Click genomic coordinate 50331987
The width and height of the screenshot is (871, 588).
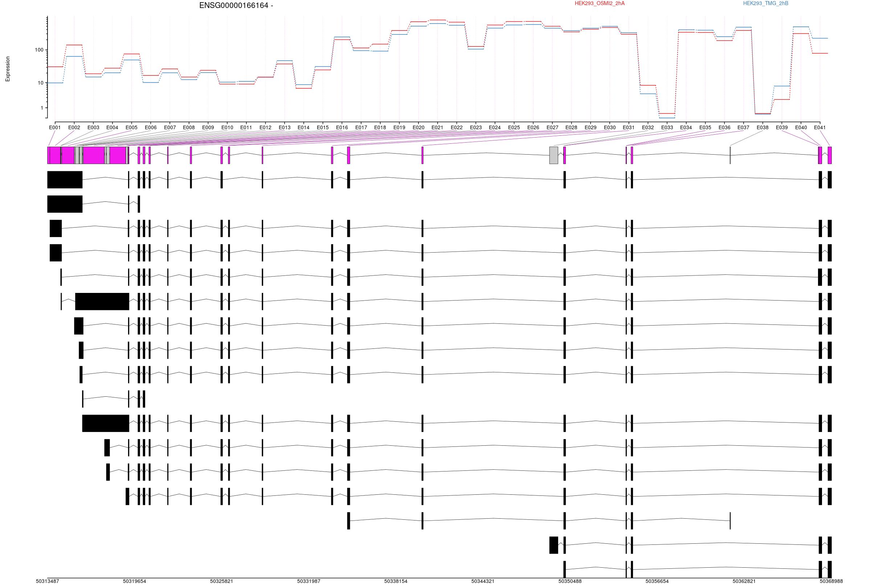[x=309, y=581]
